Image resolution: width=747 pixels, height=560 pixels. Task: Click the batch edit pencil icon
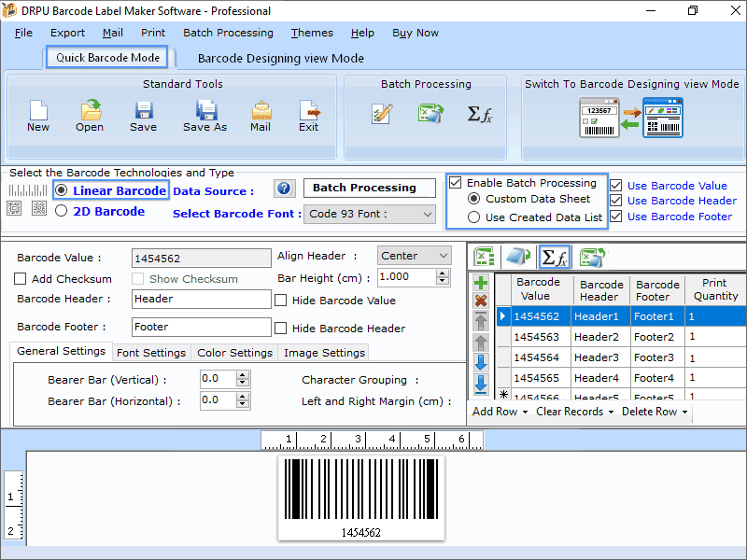(382, 114)
